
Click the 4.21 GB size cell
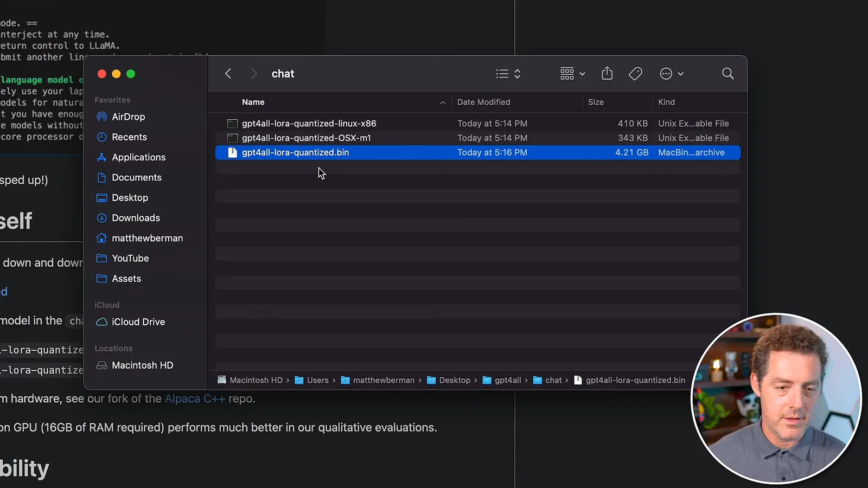[631, 153]
